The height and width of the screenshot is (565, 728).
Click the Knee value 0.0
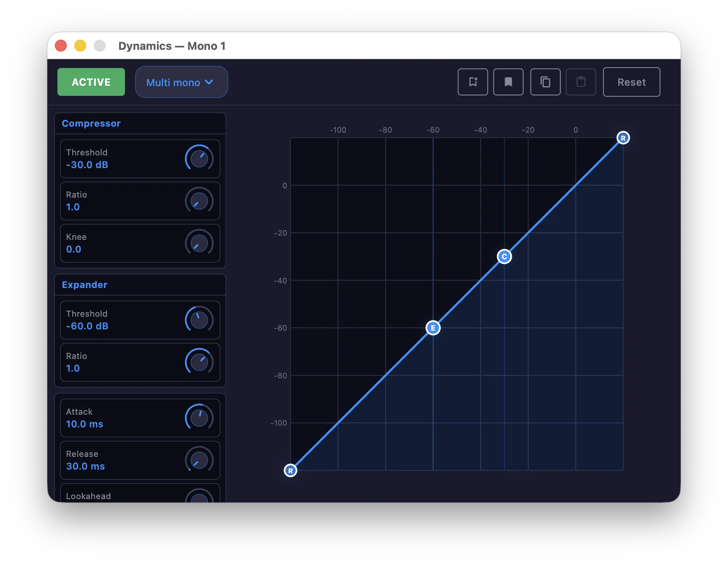click(x=73, y=249)
